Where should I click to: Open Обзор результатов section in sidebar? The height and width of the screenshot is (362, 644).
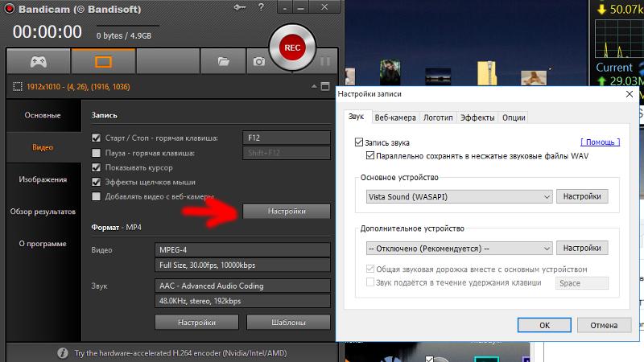click(43, 212)
